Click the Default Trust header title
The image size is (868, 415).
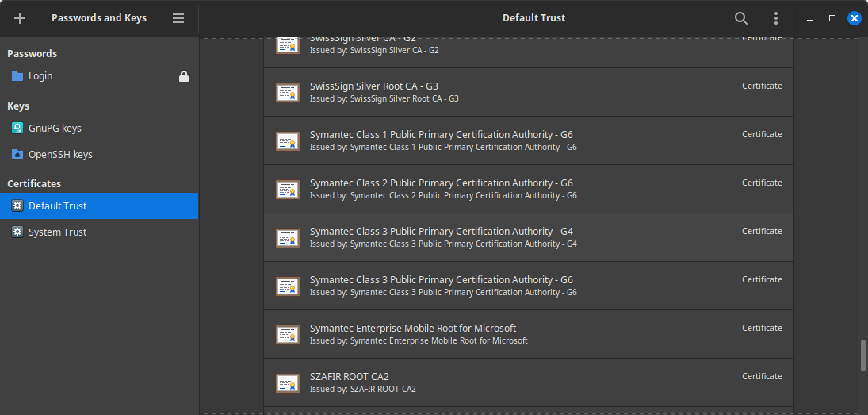533,17
